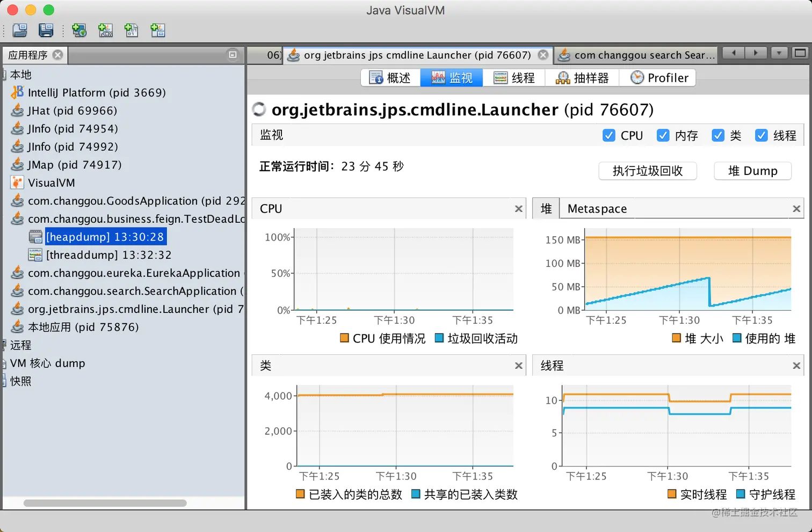812x532 pixels.
Task: Select com.changgou.business.feign.TestDeadLo… in the tree
Action: pyautogui.click(x=136, y=218)
